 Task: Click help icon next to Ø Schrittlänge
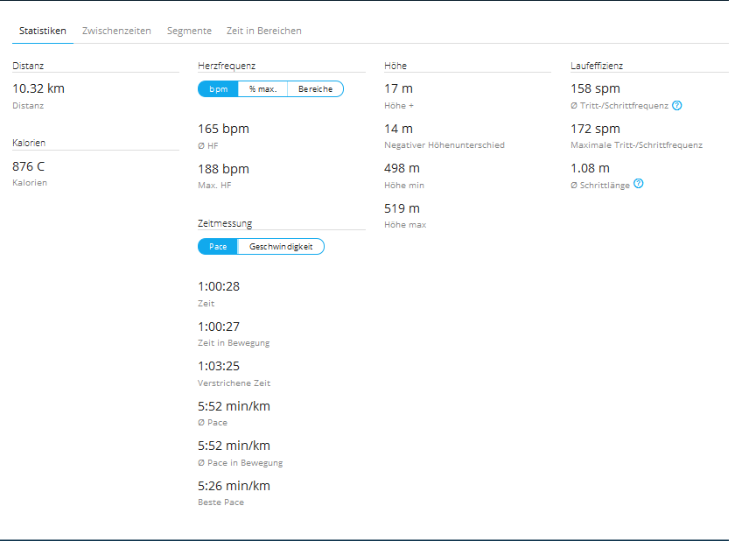coord(638,184)
